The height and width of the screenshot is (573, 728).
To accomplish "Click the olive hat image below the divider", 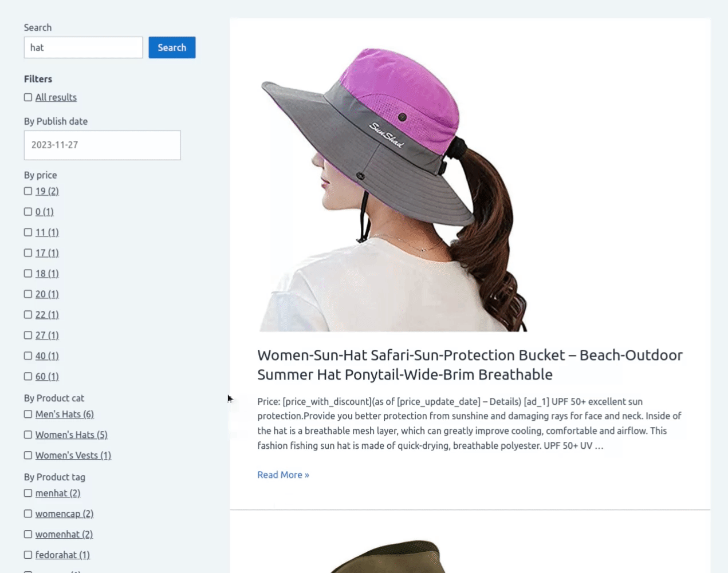I will tap(388, 555).
